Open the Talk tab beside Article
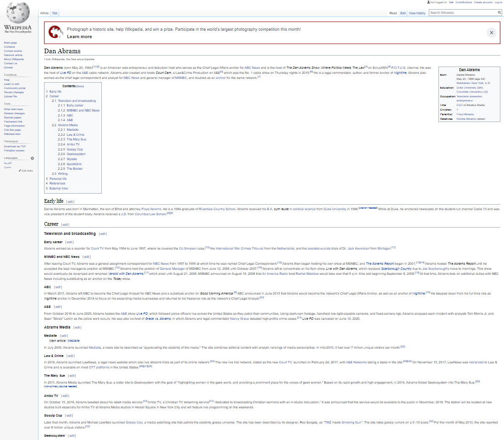 pos(55,13)
